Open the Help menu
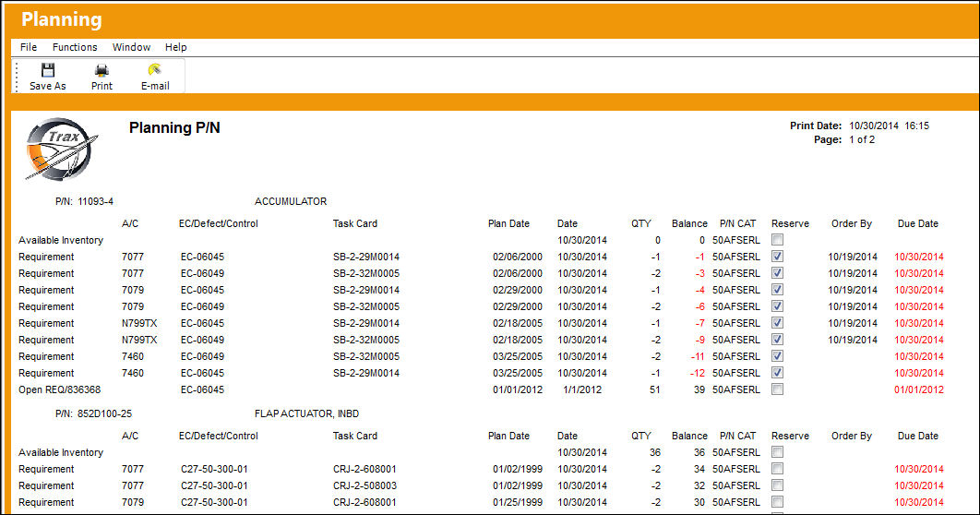The image size is (980, 515). click(175, 47)
